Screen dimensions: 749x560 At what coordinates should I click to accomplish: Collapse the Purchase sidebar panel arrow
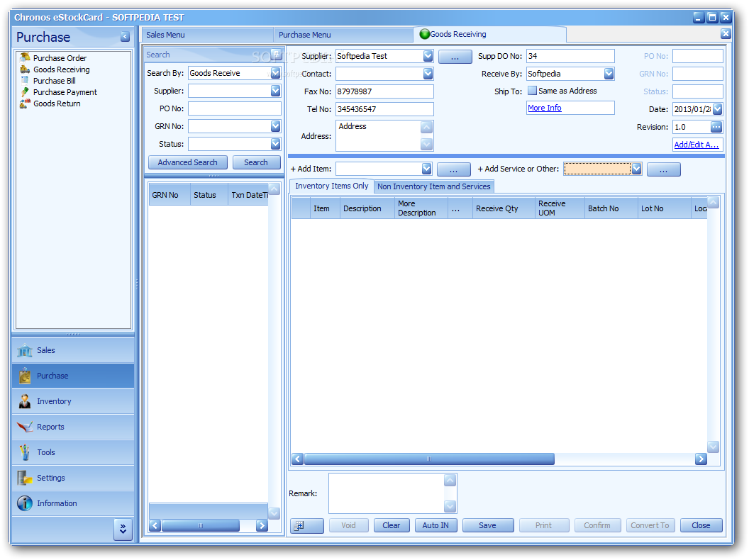click(125, 37)
